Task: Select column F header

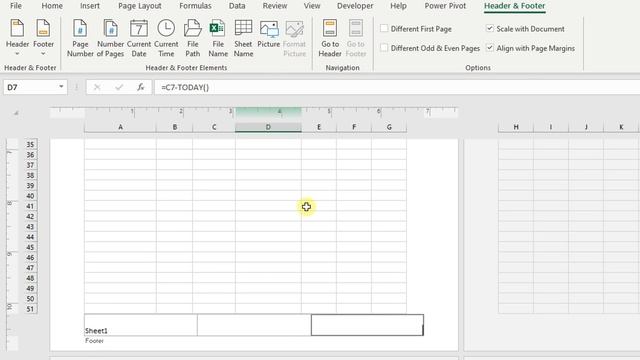Action: [354, 127]
